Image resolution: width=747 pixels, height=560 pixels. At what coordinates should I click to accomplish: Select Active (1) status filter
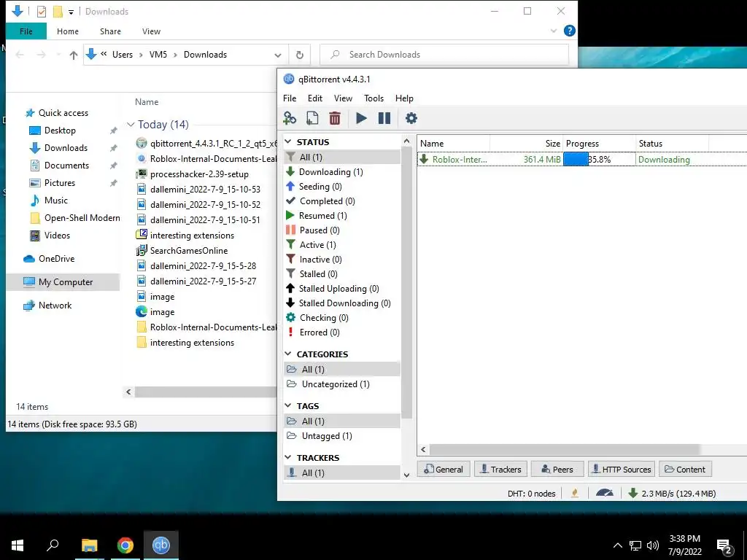click(342, 245)
